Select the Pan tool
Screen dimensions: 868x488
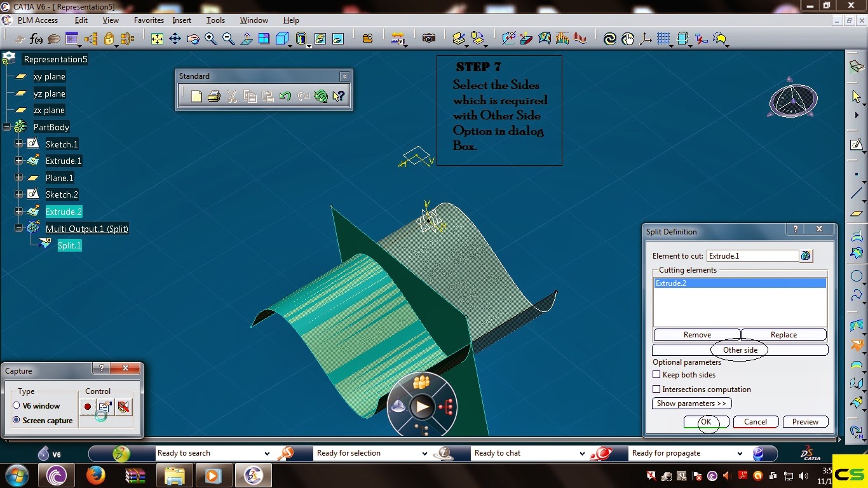(x=175, y=38)
